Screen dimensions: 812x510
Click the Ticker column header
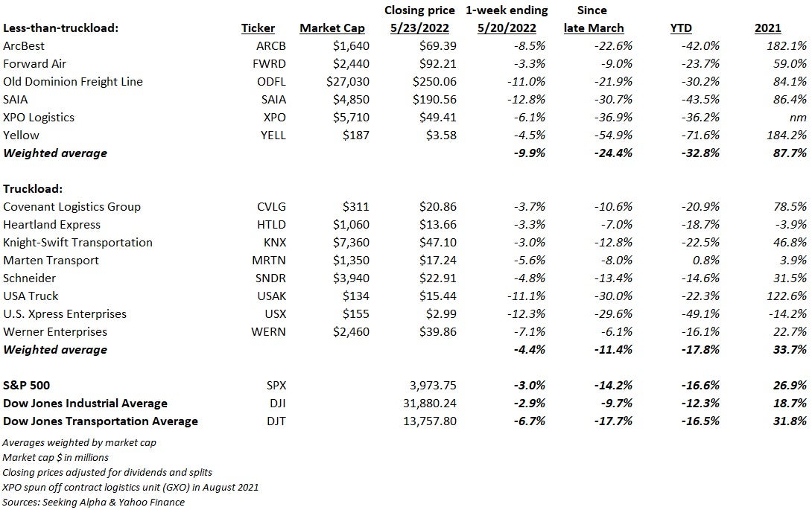click(258, 28)
